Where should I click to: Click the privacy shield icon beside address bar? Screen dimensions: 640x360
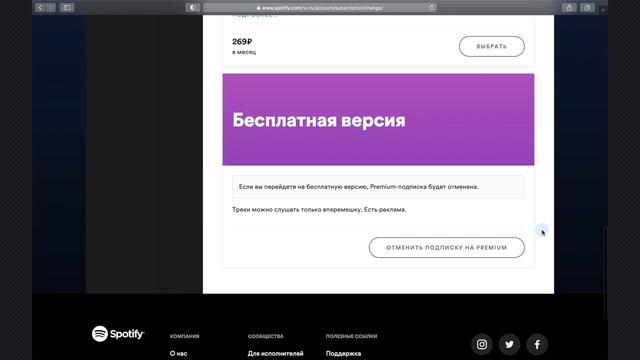click(x=193, y=8)
